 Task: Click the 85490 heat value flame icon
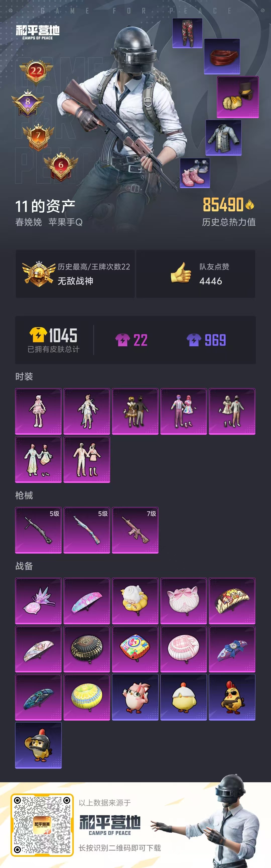pos(250,204)
